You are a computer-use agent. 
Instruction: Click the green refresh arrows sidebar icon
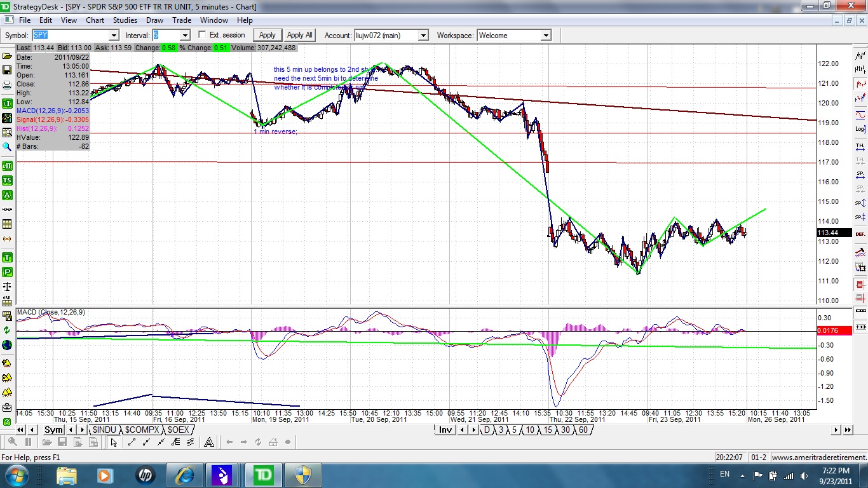point(8,330)
